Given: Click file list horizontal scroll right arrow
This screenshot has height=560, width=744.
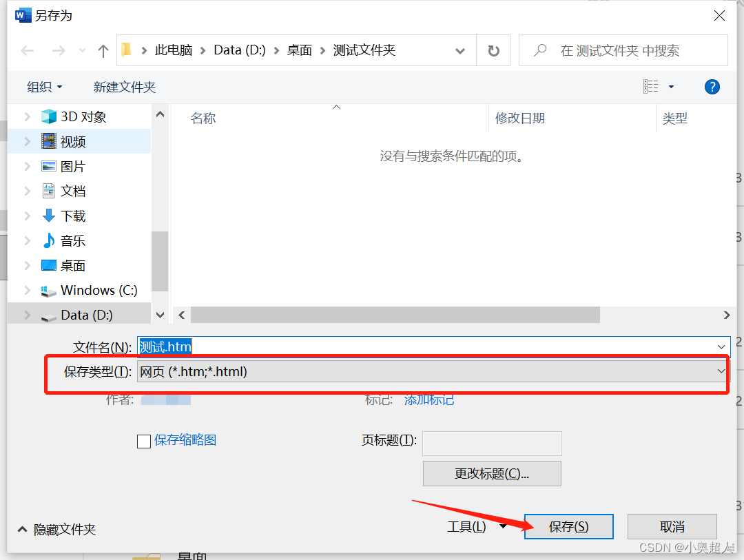Looking at the screenshot, I should [727, 315].
